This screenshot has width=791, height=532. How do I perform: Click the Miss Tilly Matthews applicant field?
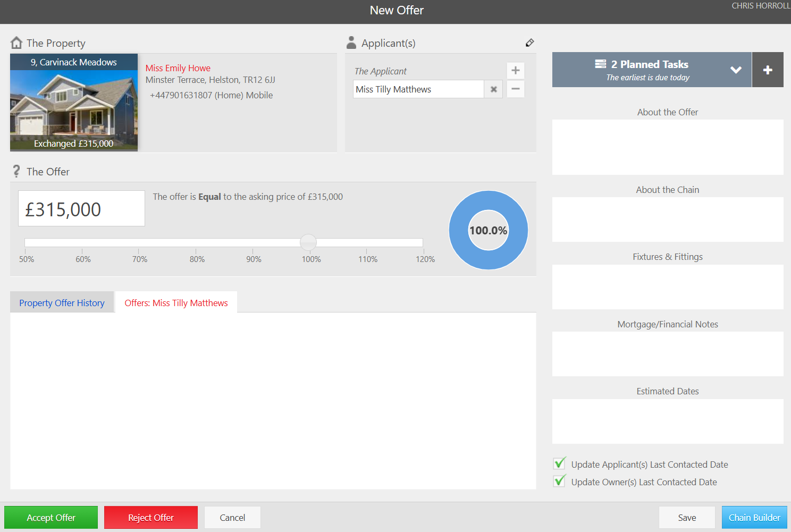418,89
